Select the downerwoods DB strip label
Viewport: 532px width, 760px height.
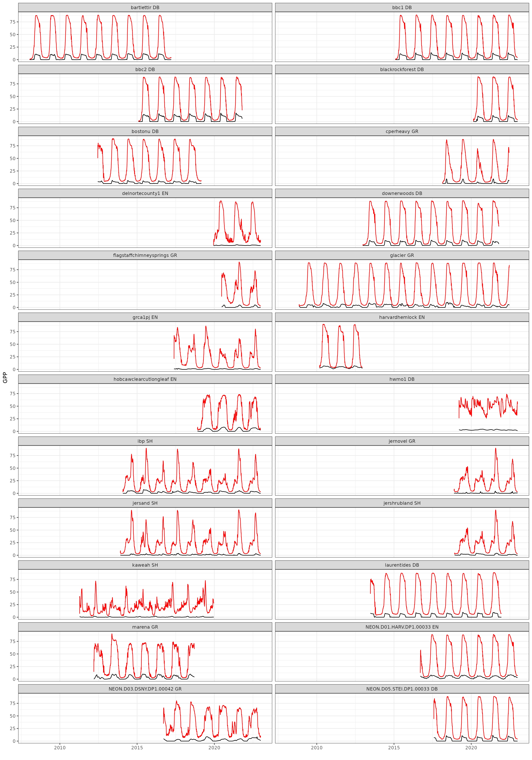click(x=402, y=193)
